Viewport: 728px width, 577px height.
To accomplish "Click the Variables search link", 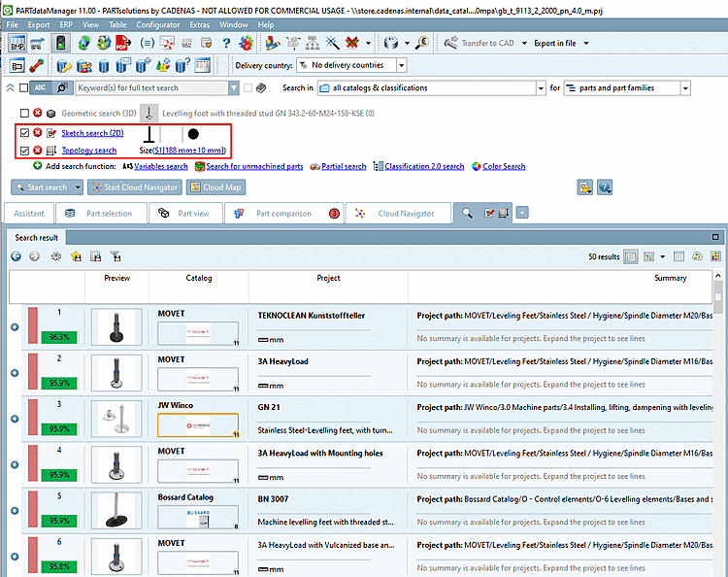I will click(x=160, y=167).
